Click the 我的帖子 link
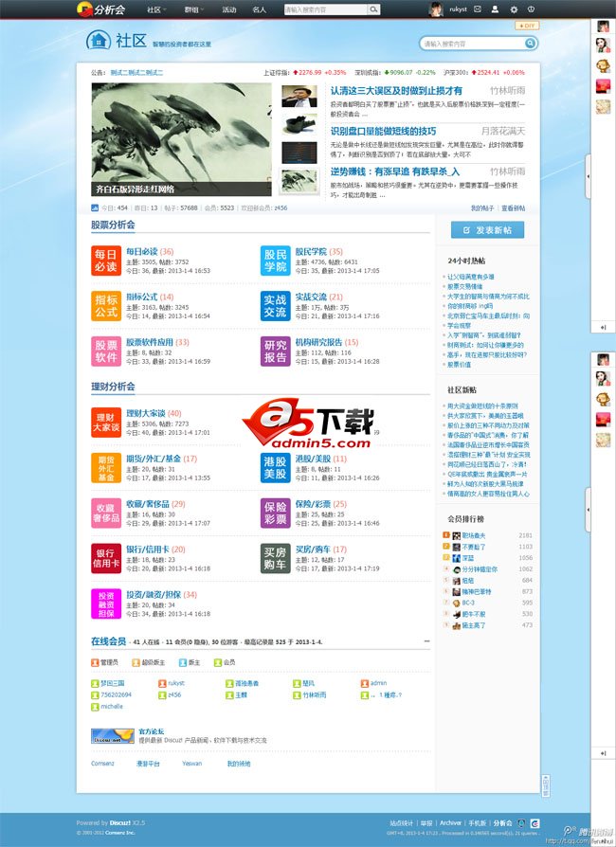Screen dimensions: 616x847 click(482, 208)
